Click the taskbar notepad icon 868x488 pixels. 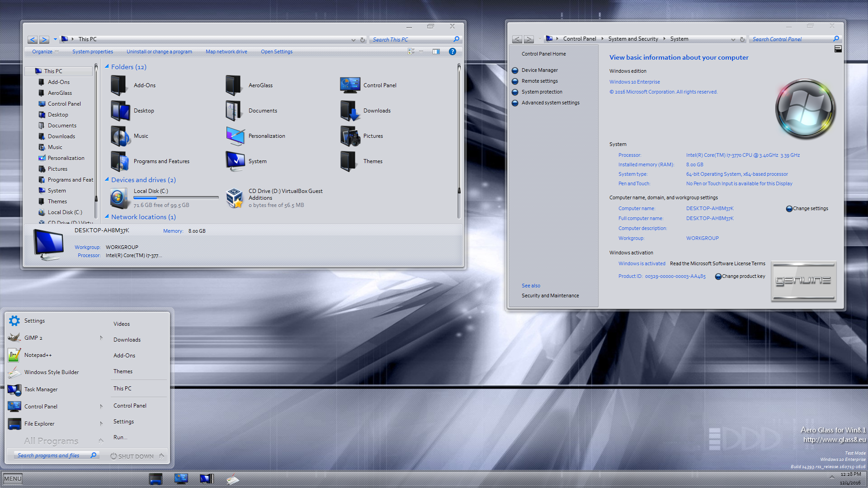(x=232, y=479)
